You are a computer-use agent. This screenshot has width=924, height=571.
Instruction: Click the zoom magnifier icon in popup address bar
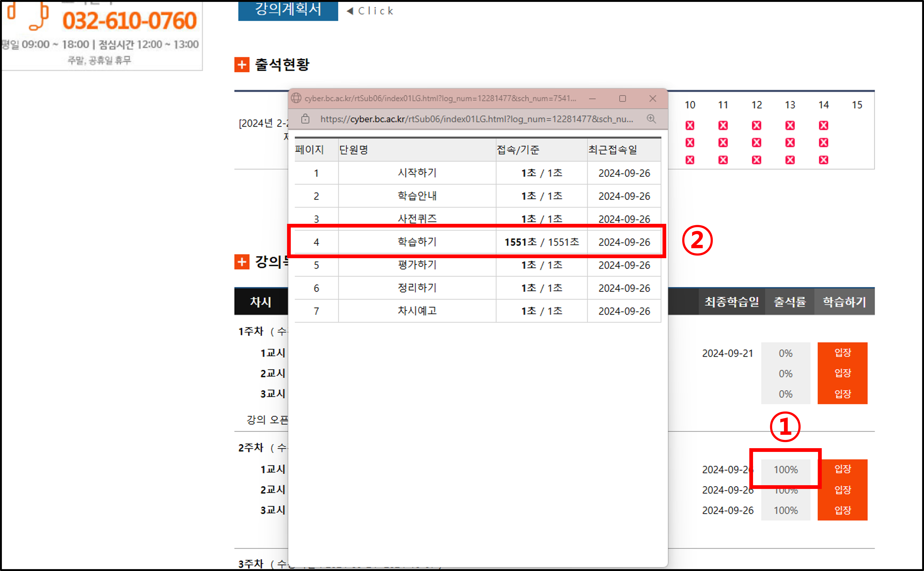[x=651, y=119]
